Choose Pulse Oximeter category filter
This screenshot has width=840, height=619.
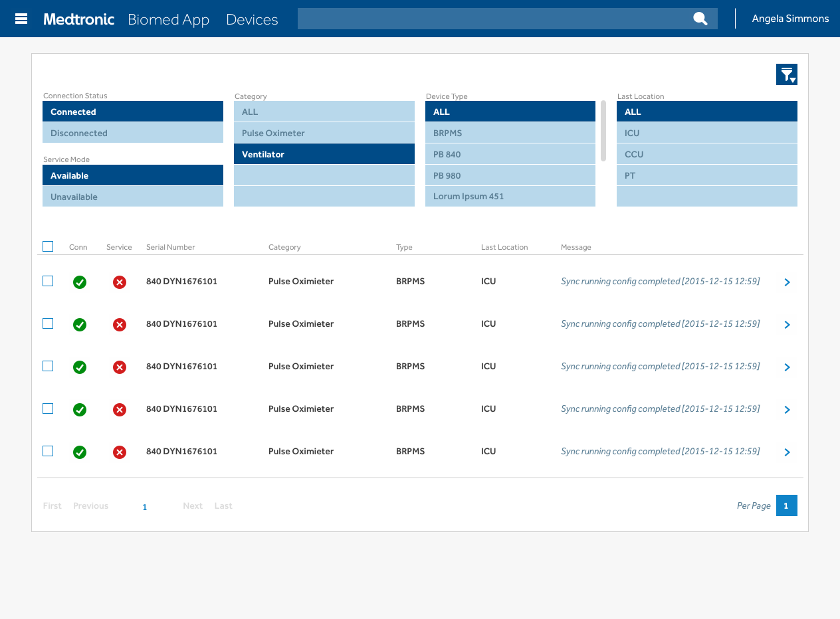324,133
